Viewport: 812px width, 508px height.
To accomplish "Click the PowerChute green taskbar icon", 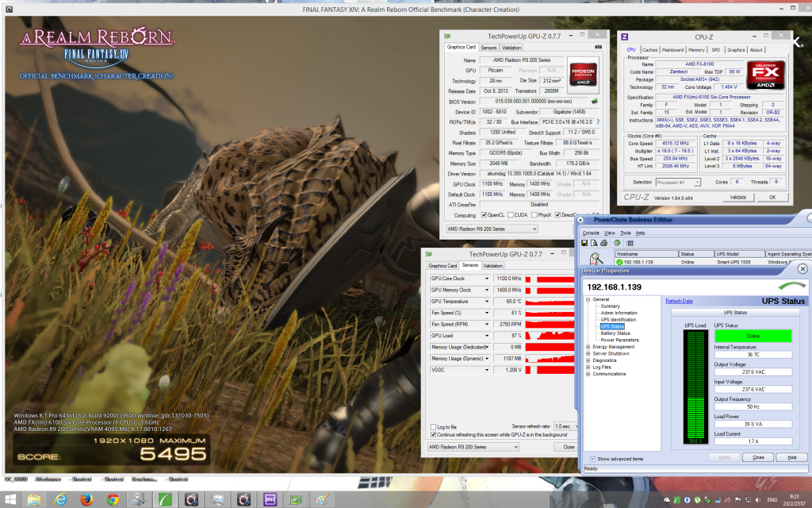I will tap(165, 500).
